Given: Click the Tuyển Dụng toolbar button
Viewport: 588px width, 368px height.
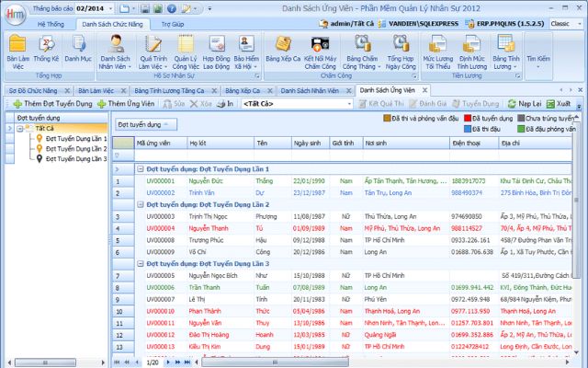Looking at the screenshot, I should [476, 104].
